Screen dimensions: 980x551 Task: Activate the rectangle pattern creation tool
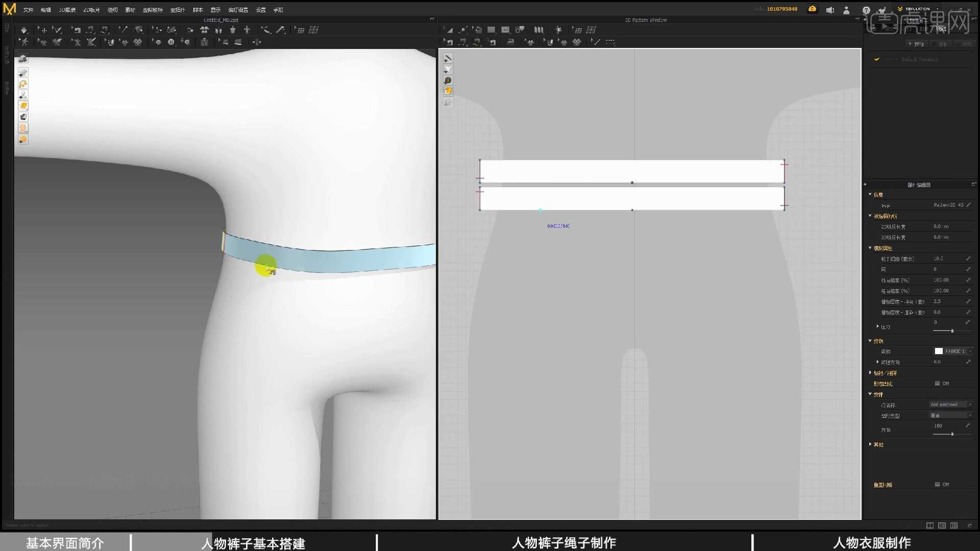tap(491, 30)
